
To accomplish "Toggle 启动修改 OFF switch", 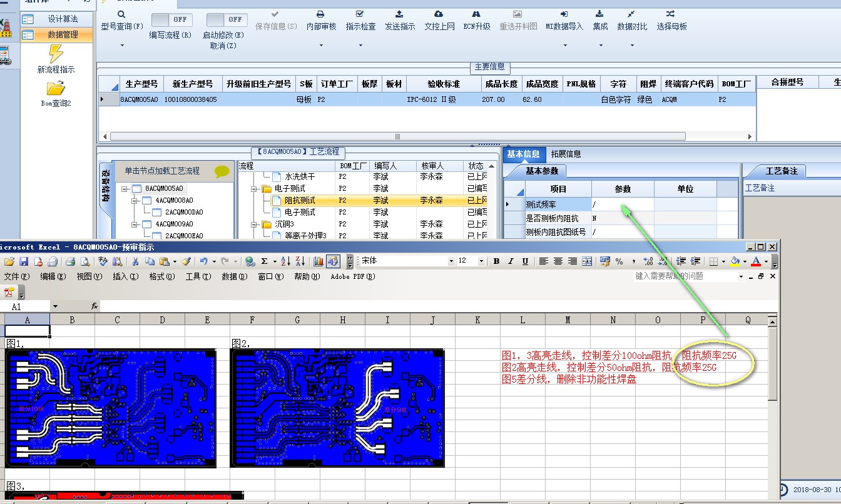I will [227, 20].
